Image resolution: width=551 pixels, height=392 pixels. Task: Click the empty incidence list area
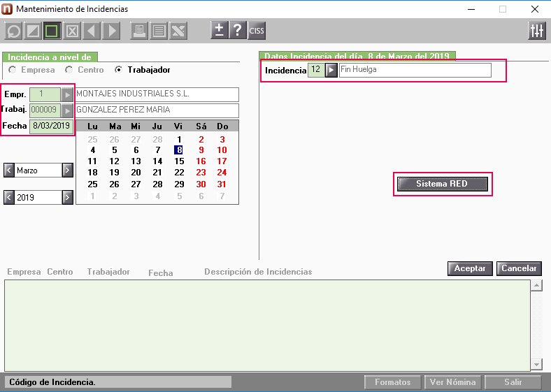(267, 325)
